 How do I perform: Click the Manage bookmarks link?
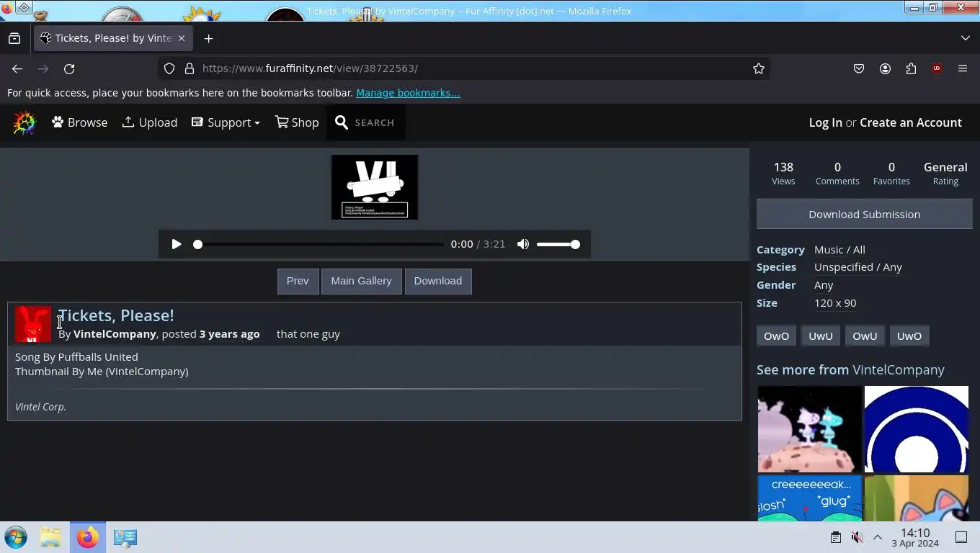(x=408, y=93)
